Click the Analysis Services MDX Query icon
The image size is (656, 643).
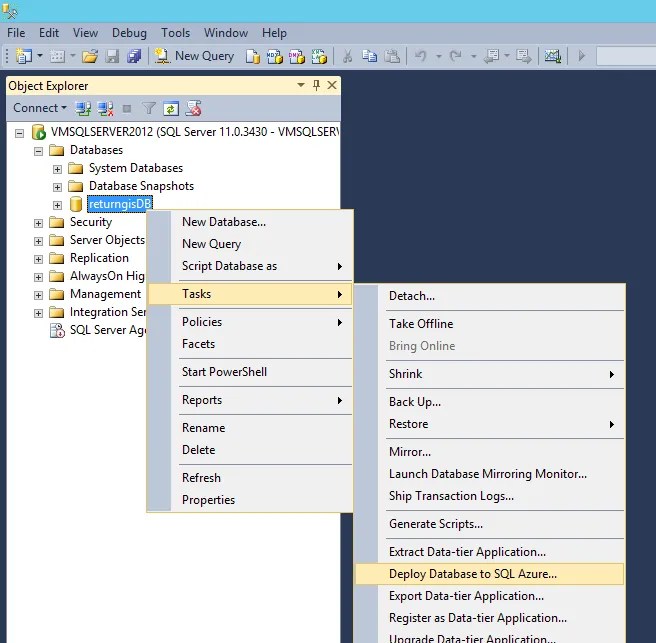click(x=275, y=56)
